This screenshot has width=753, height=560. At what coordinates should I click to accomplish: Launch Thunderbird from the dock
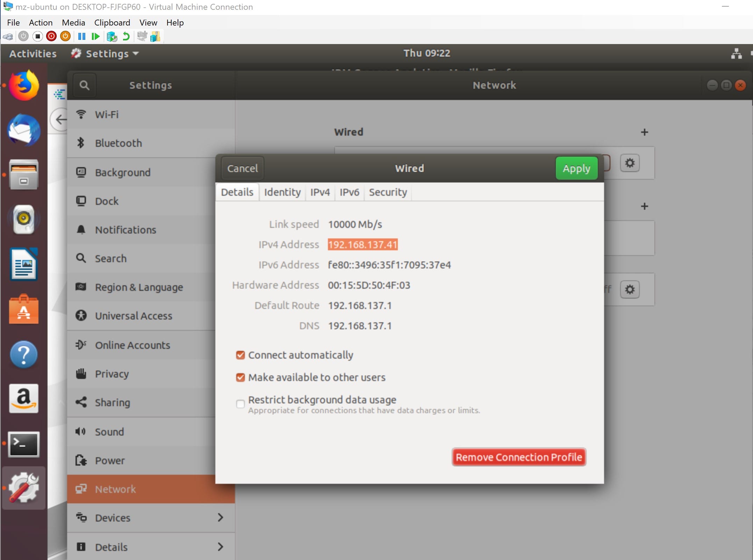coord(23,130)
